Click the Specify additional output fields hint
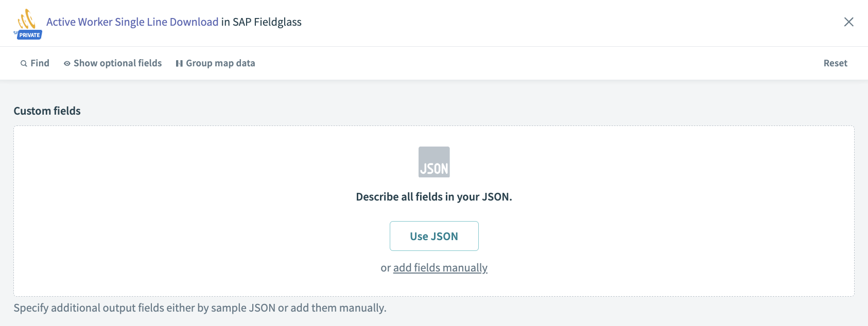Viewport: 868px width, 326px height. tap(200, 308)
